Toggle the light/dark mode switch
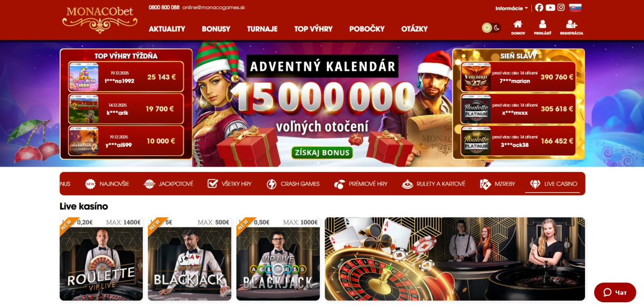 click(x=491, y=28)
